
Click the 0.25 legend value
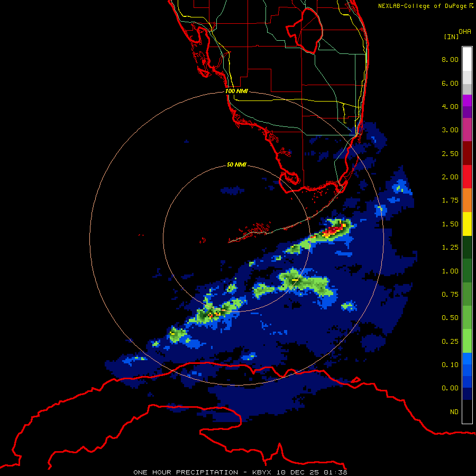(x=450, y=342)
